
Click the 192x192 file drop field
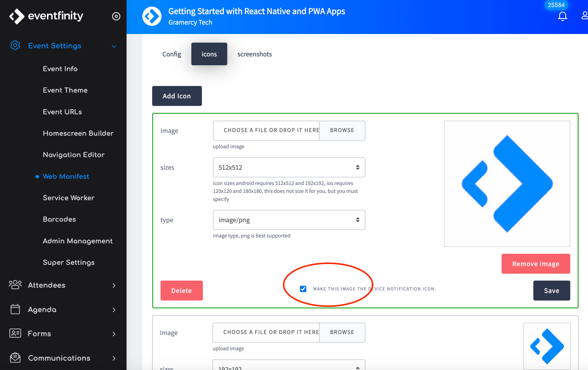[266, 332]
